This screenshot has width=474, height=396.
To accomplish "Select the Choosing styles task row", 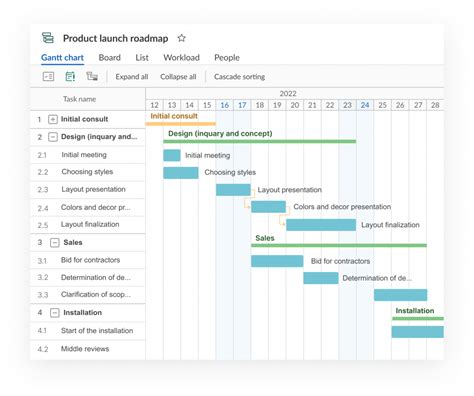I will pyautogui.click(x=88, y=172).
